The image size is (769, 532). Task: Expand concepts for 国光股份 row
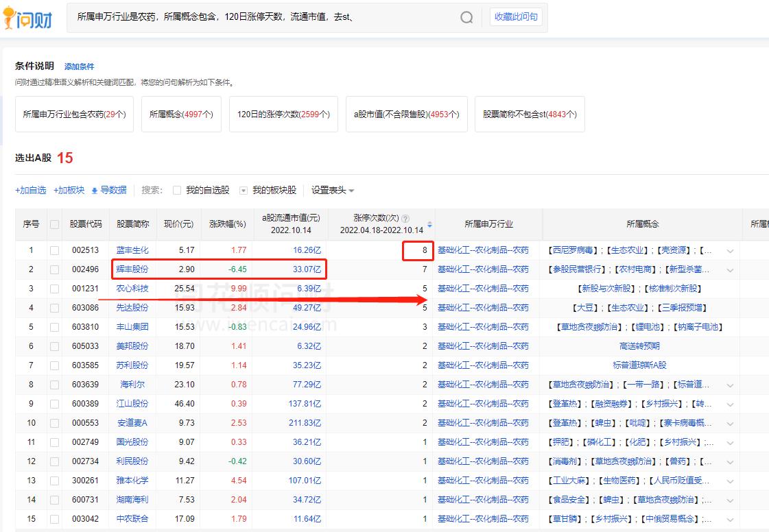731,443
